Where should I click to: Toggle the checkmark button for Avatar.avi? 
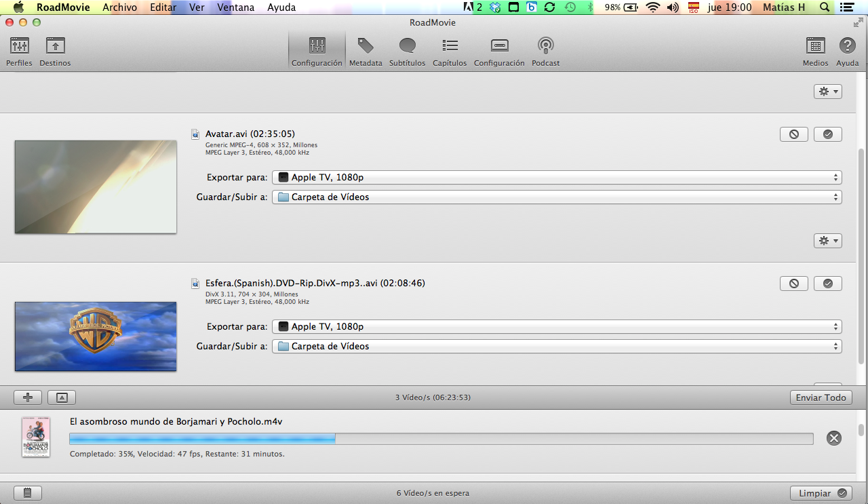point(827,134)
